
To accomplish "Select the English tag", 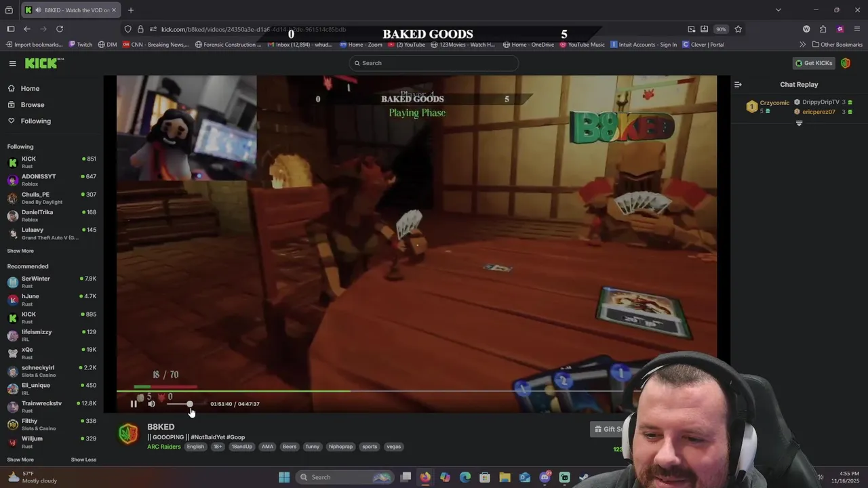I will pos(195,447).
